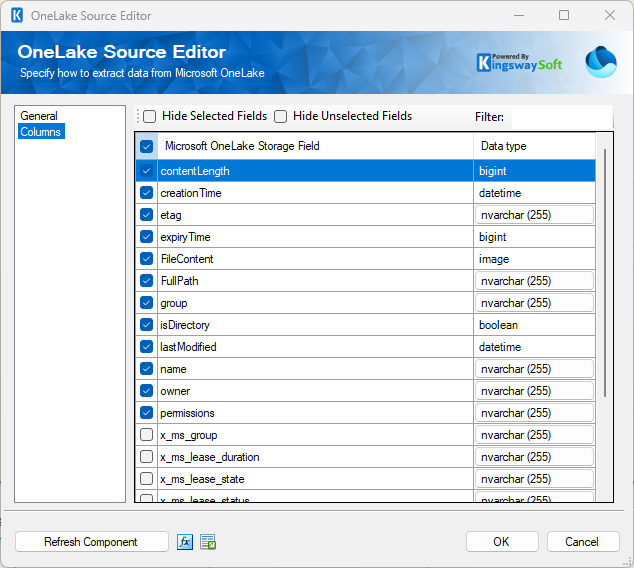634x568 pixels.
Task: Select the expiryTime field name
Action: click(185, 237)
